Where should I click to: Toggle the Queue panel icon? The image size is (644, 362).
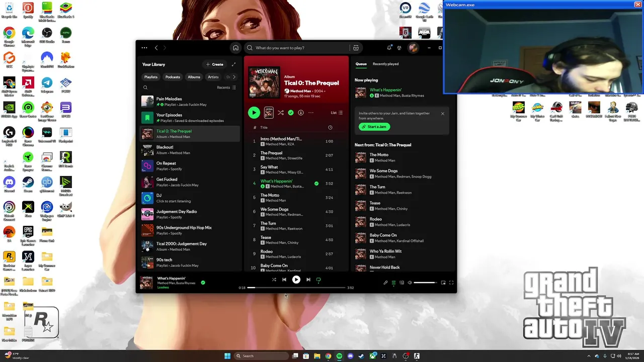click(x=393, y=283)
